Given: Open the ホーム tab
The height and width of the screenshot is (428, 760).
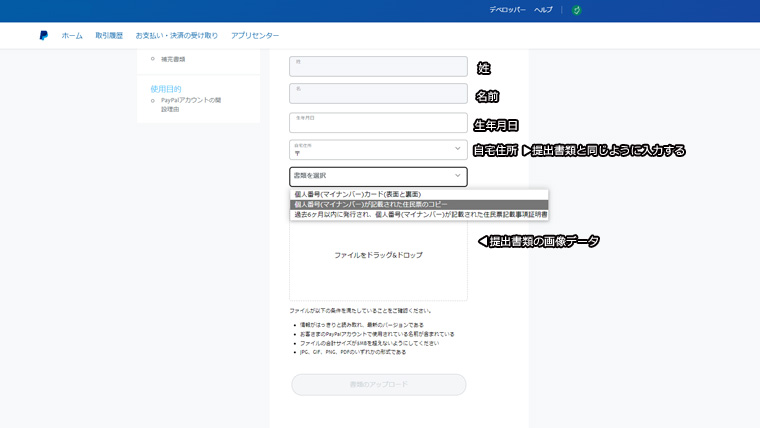Looking at the screenshot, I should (72, 35).
